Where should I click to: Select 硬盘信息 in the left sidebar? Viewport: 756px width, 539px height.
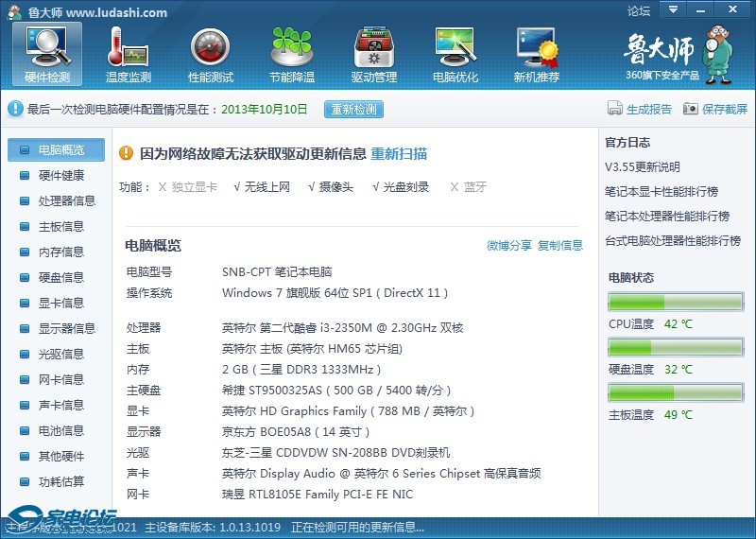tap(60, 277)
